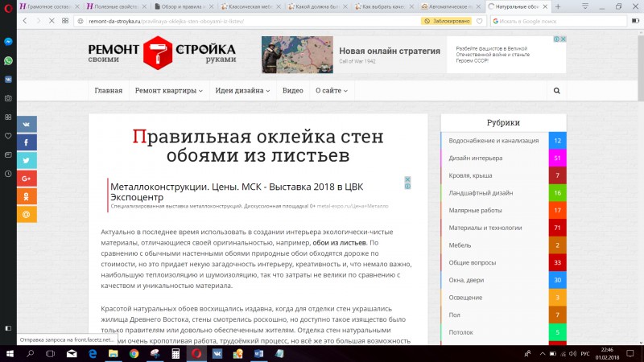Open Потолок category
The width and height of the screenshot is (644, 362).
pos(460,332)
